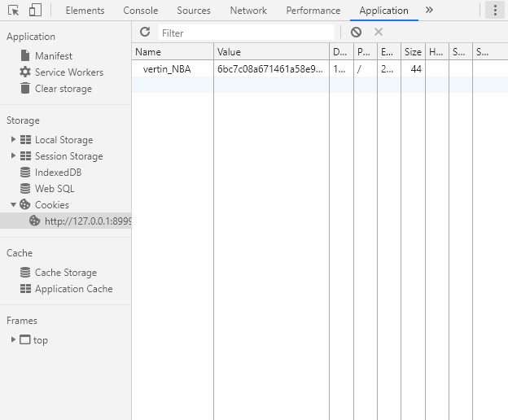Show more tabs with the double chevron

tap(429, 11)
